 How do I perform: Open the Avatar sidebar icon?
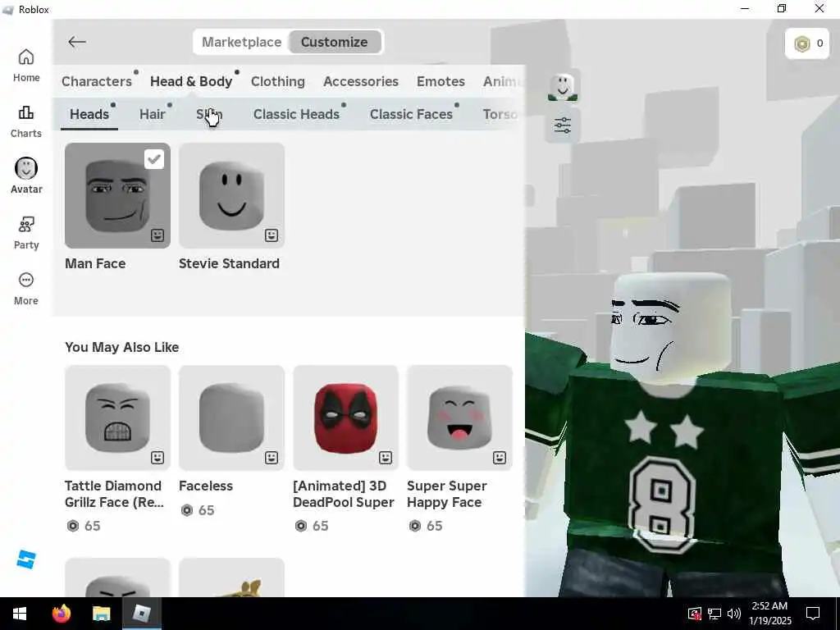(26, 176)
